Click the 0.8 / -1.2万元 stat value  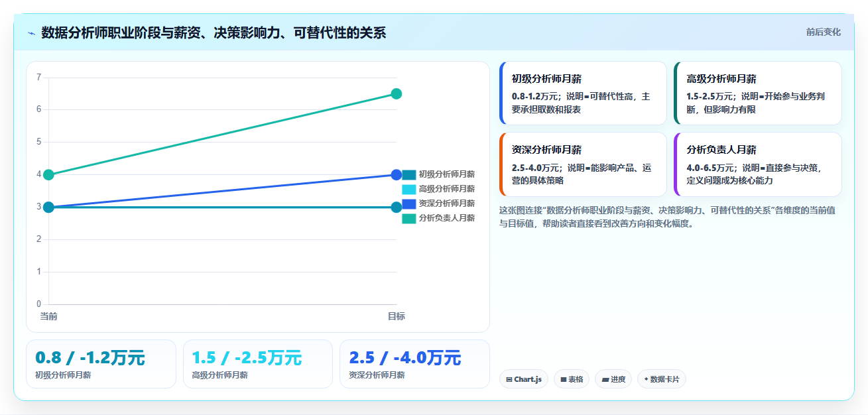tap(90, 358)
